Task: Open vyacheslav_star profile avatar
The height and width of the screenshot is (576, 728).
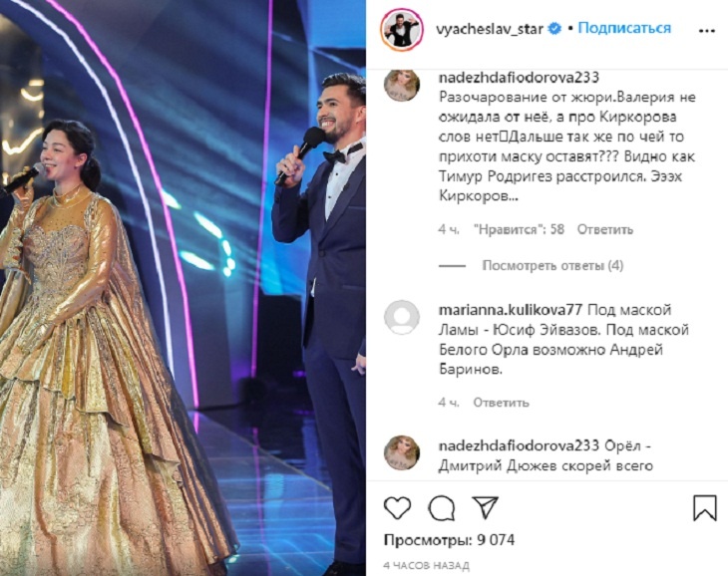Action: pyautogui.click(x=402, y=29)
